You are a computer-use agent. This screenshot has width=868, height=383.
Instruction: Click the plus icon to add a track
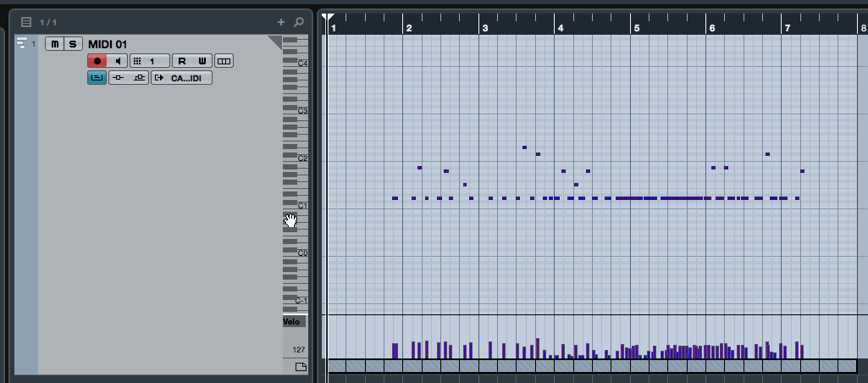pyautogui.click(x=281, y=21)
